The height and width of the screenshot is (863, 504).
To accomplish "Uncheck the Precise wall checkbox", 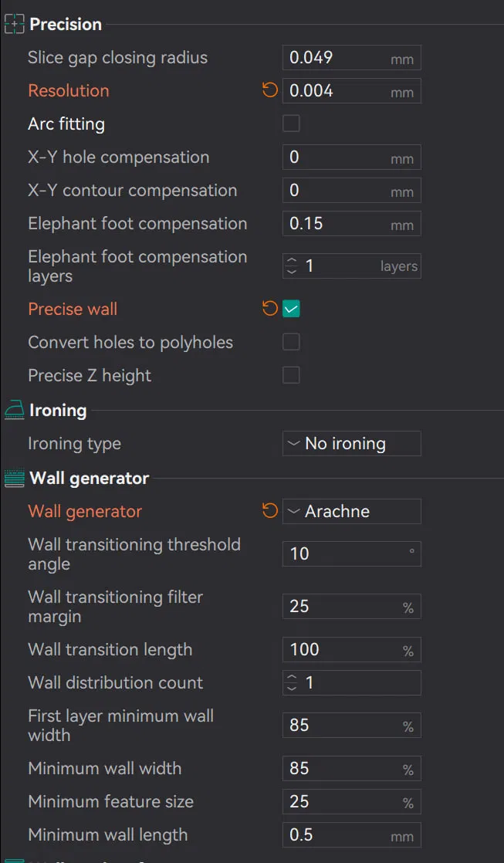I will [x=291, y=310].
